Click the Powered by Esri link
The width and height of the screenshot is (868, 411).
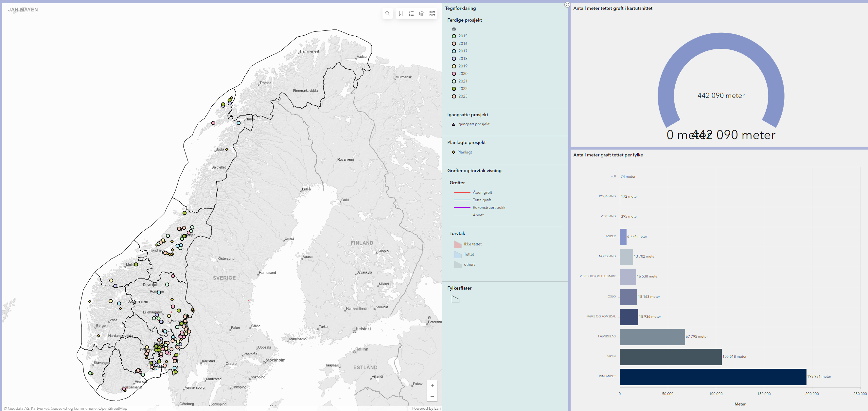[x=426, y=408]
